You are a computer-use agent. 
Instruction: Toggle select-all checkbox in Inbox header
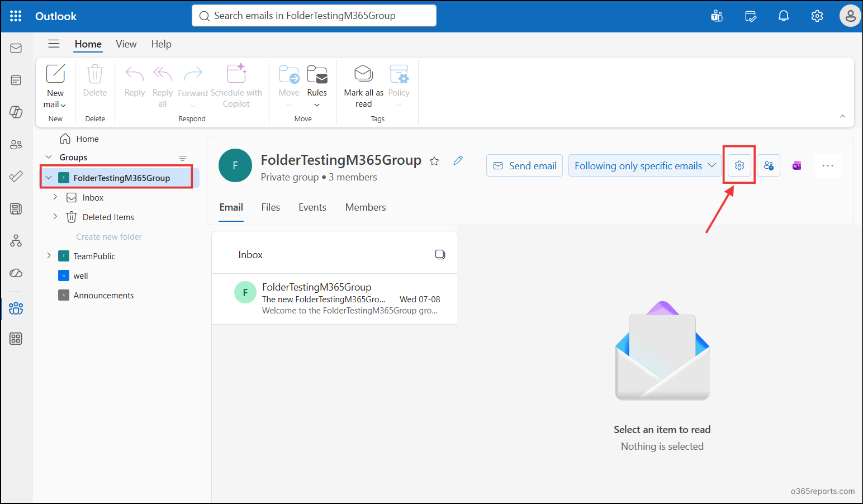pyautogui.click(x=440, y=254)
